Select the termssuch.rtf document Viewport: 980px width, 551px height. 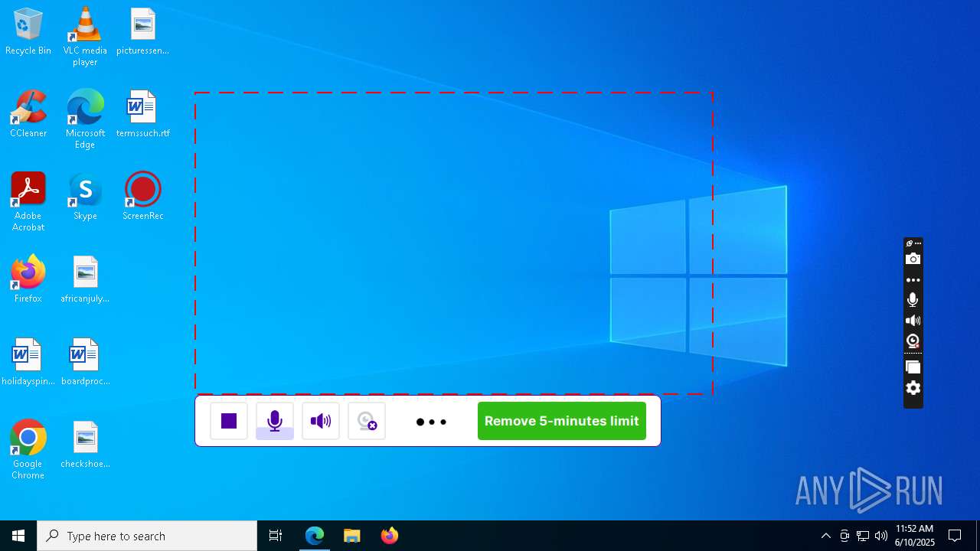click(142, 115)
